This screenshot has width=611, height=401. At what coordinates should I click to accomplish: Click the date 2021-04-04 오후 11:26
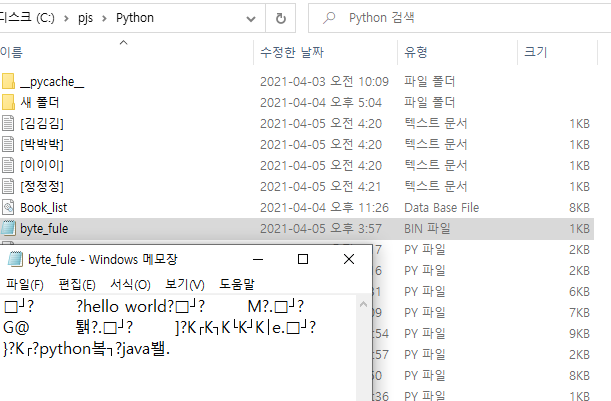click(324, 208)
